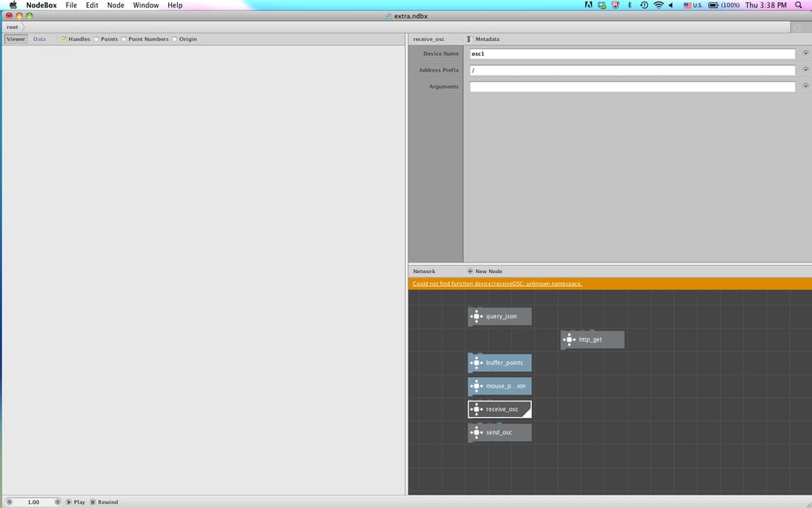Open the File menu
This screenshot has height=508, width=812.
(71, 5)
